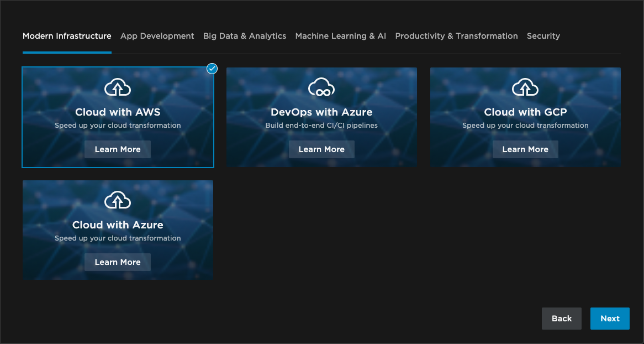This screenshot has height=344, width=644.
Task: Go to the Productivity & Transformation tab
Action: [x=456, y=36]
